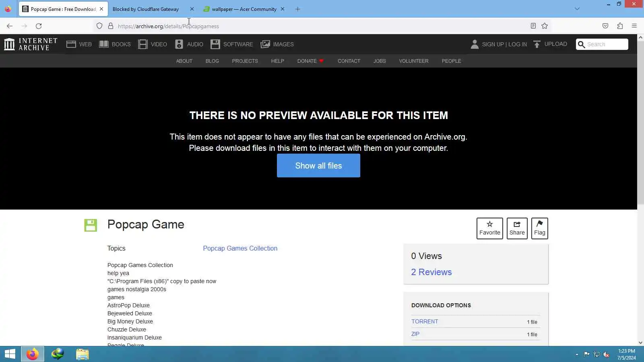Screen dimensions: 644x362
Task: Open the Web section icon
Action: tap(71, 44)
